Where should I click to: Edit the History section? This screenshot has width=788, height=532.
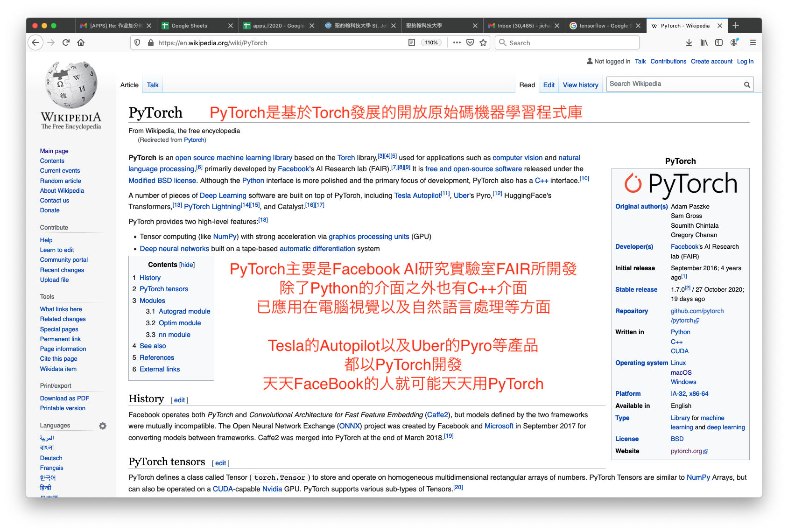coord(179,400)
